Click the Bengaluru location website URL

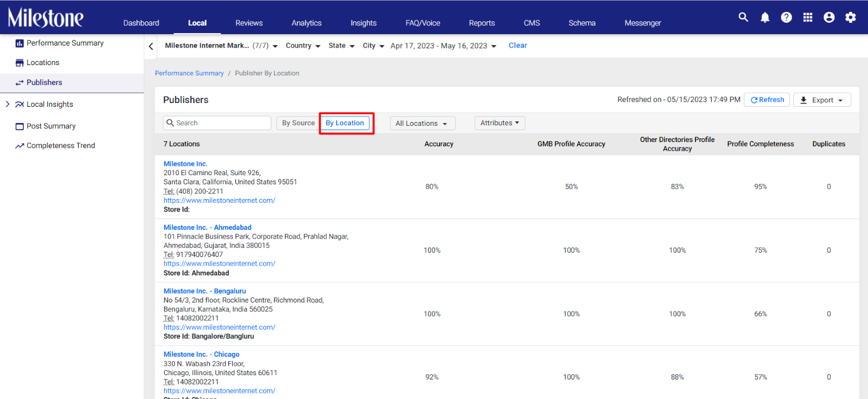click(x=219, y=327)
